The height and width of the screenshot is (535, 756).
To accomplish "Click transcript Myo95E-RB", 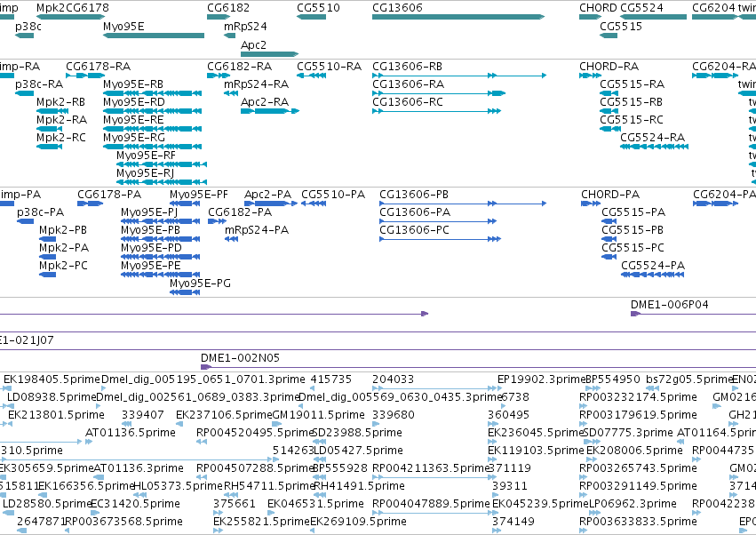I will tap(133, 84).
